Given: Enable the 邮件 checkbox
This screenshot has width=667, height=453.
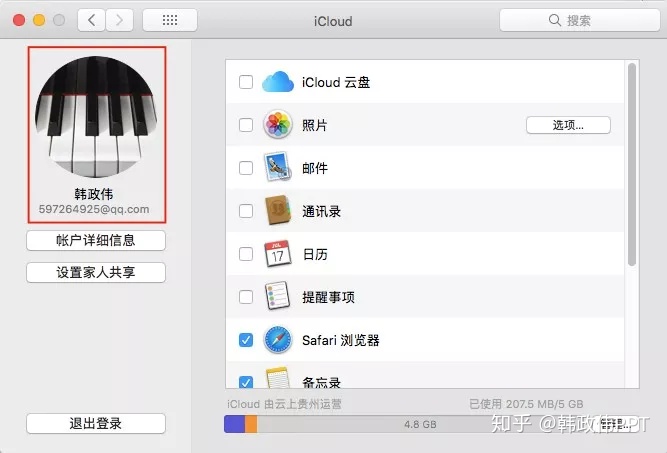Looking at the screenshot, I should tap(246, 168).
